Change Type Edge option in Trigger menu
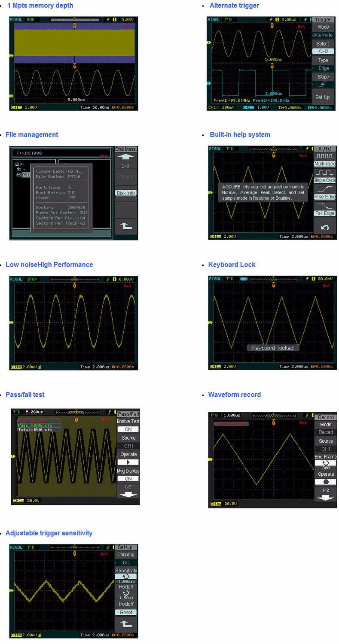 [323, 68]
